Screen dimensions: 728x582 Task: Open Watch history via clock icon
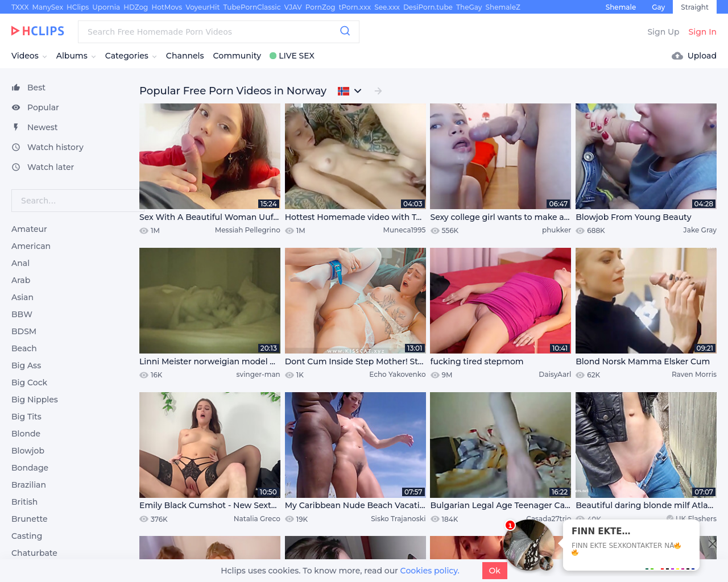click(x=16, y=147)
